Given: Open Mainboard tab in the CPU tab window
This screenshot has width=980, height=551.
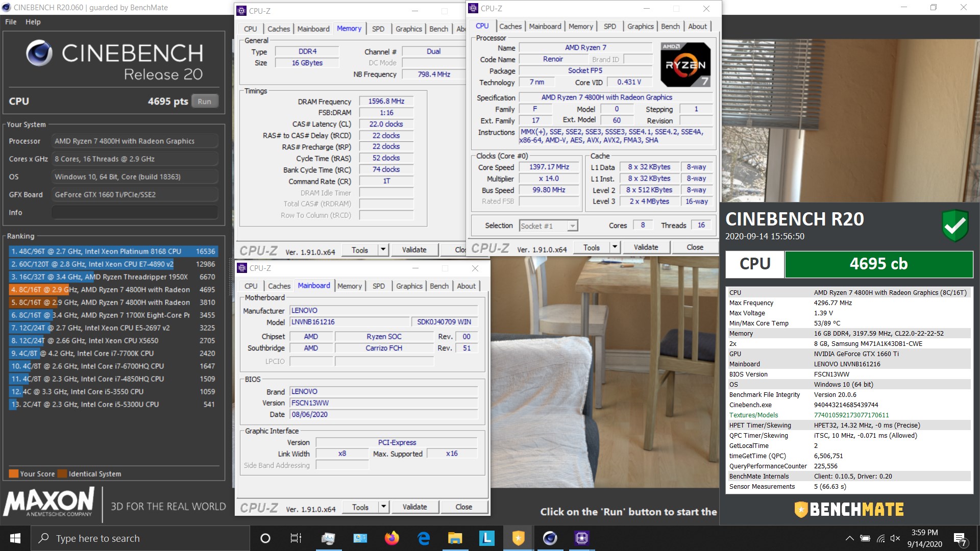Looking at the screenshot, I should click(x=545, y=27).
